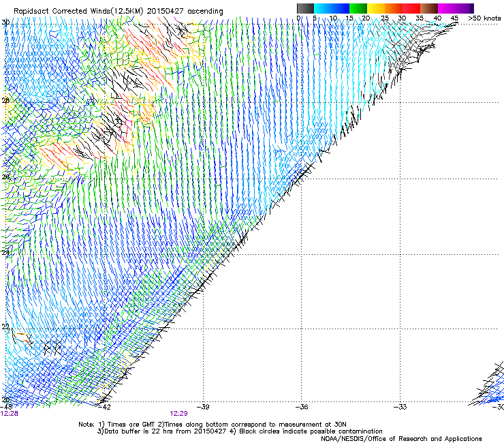Click the latitude label '28' on left axis

point(5,100)
